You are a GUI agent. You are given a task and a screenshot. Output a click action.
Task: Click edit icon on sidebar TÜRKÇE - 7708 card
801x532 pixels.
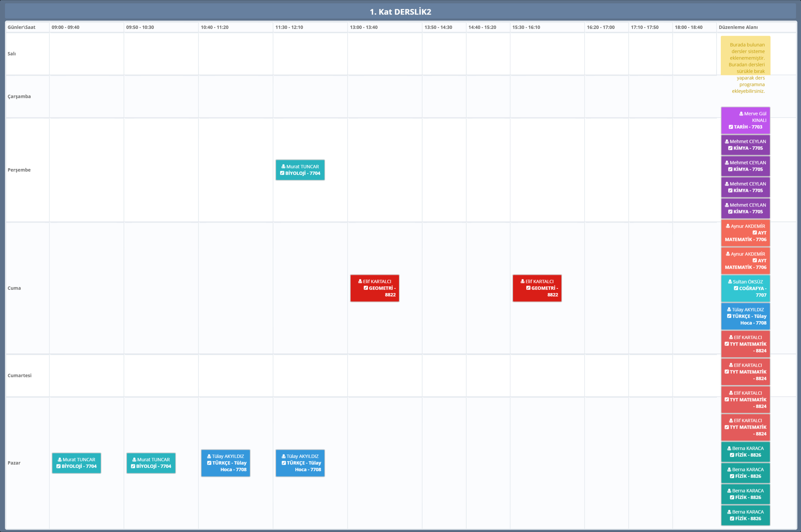click(729, 316)
